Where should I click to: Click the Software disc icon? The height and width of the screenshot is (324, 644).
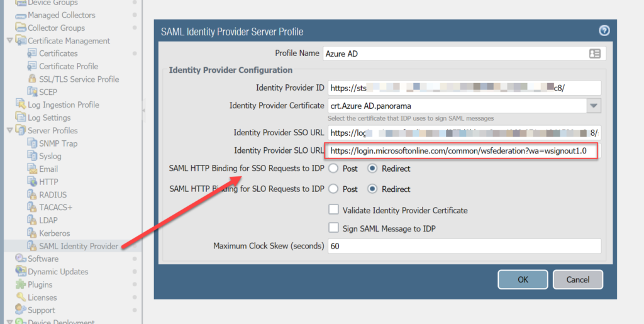point(21,259)
